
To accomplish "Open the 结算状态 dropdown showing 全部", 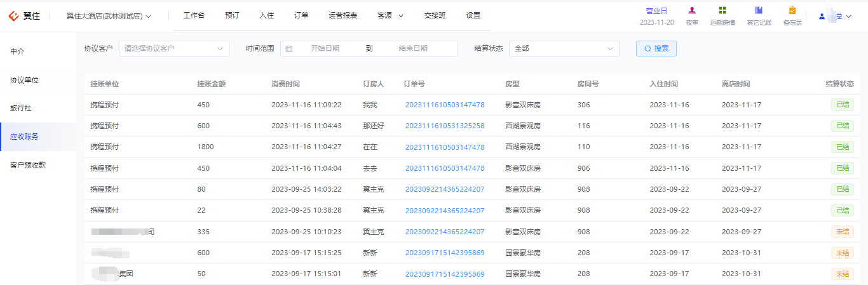I will pos(564,48).
